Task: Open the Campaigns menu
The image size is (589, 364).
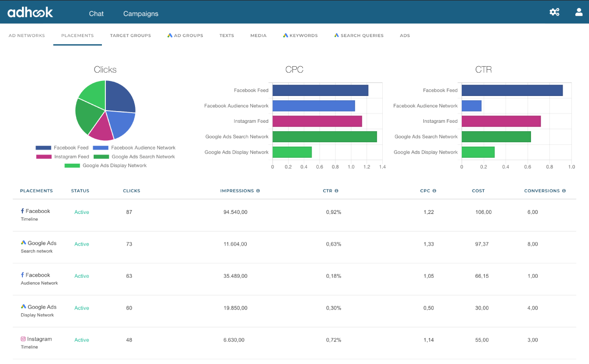Action: (x=140, y=14)
